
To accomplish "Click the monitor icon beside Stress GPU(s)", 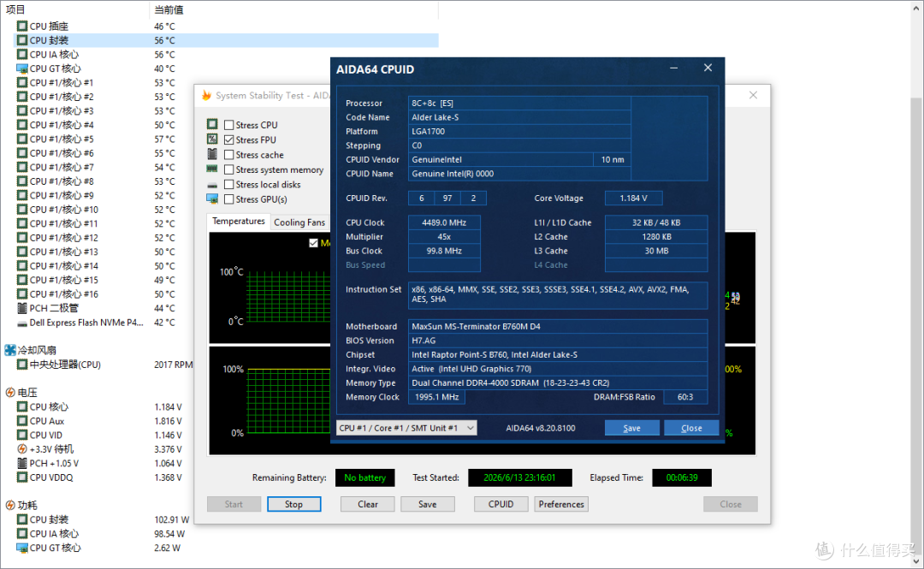I will click(212, 199).
